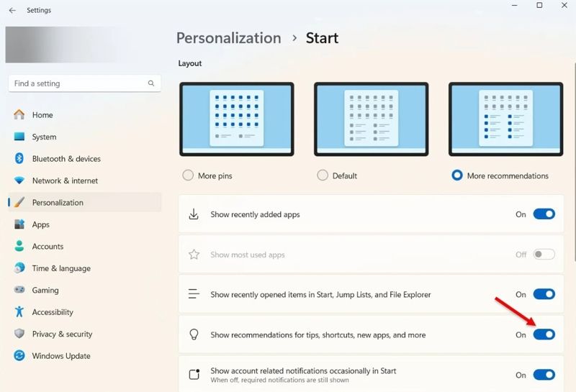Toggle Show recently opened items switch
576x392 pixels.
[544, 294]
